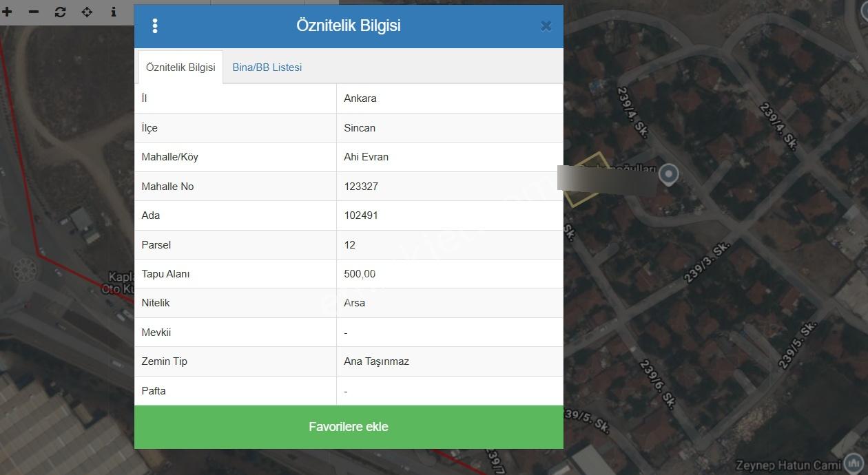Image resolution: width=868 pixels, height=475 pixels.
Task: Switch to Bina/BB Listesi tab
Action: coord(267,67)
